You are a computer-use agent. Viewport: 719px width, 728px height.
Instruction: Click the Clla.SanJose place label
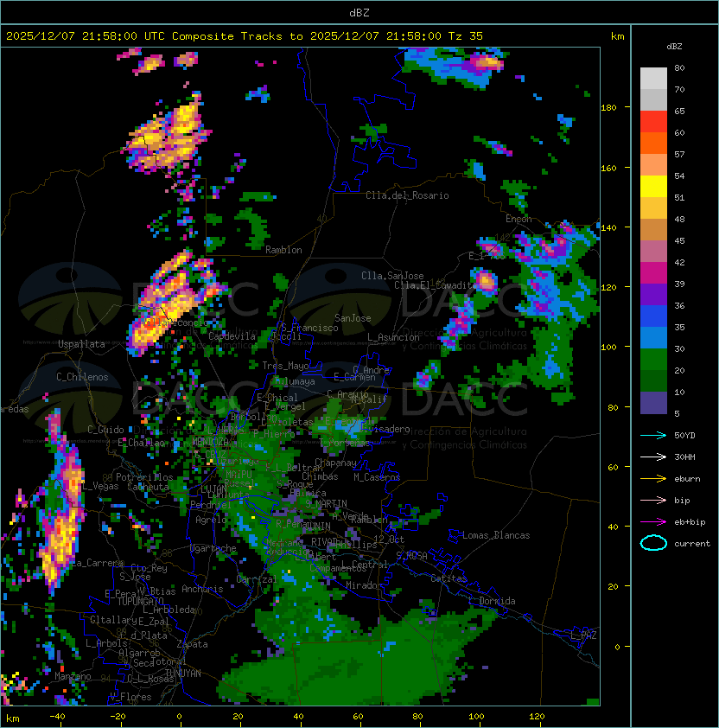[x=392, y=276]
